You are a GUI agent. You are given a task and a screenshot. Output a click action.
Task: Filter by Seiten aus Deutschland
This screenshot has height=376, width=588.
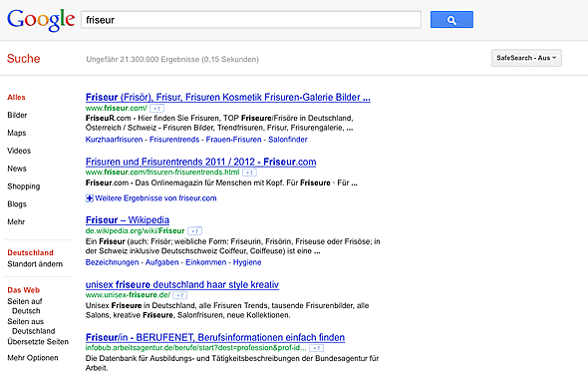tap(31, 326)
